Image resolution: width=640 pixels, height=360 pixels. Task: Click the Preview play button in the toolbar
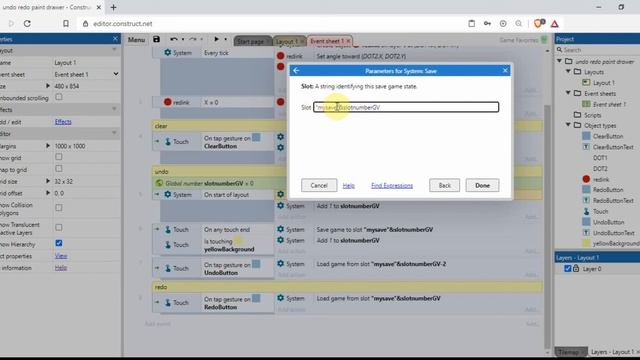click(216, 39)
